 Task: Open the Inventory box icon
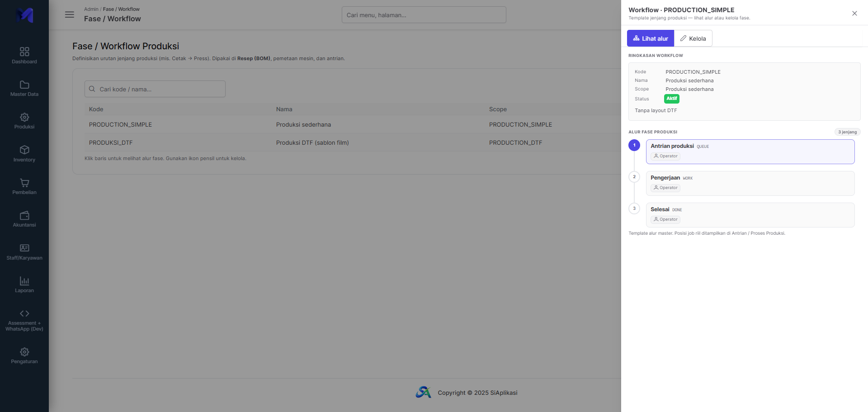coord(24,150)
